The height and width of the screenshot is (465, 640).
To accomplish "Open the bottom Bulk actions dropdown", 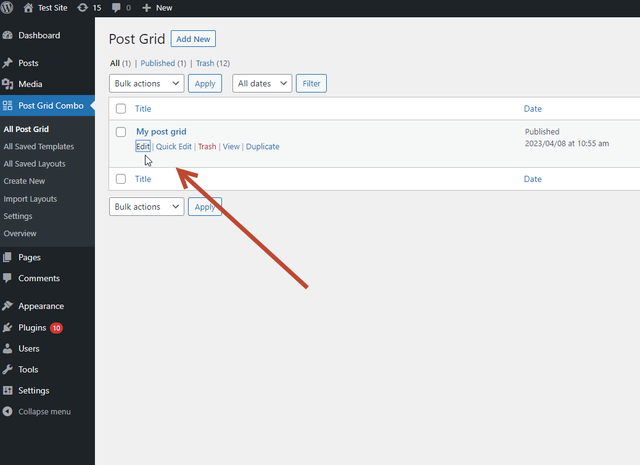I will (147, 207).
